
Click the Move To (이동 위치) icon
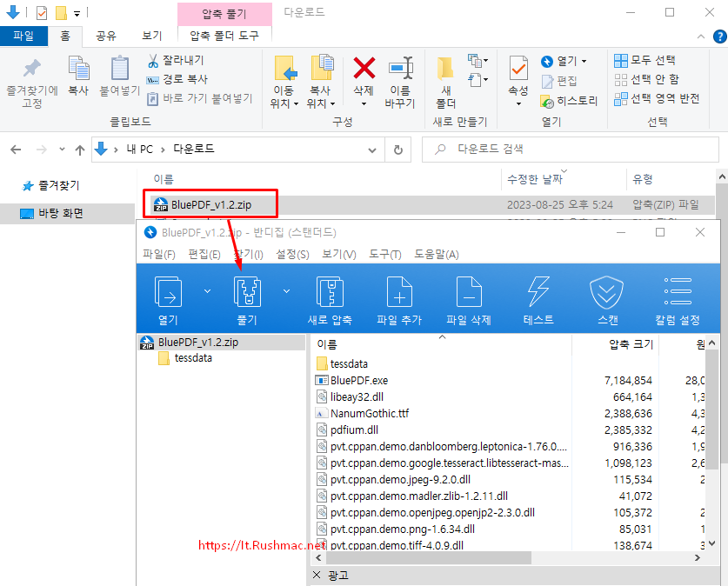tap(284, 68)
